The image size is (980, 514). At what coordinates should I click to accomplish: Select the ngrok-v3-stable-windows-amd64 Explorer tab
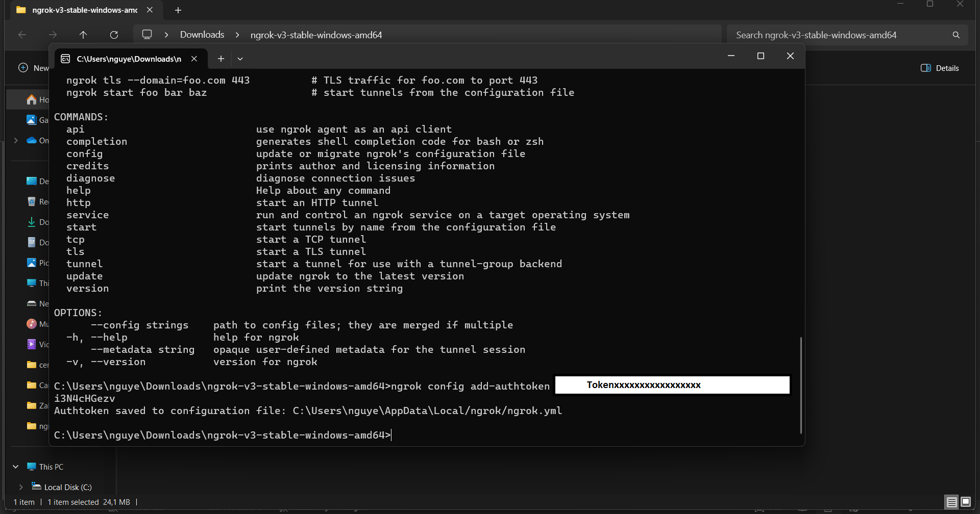(x=84, y=10)
